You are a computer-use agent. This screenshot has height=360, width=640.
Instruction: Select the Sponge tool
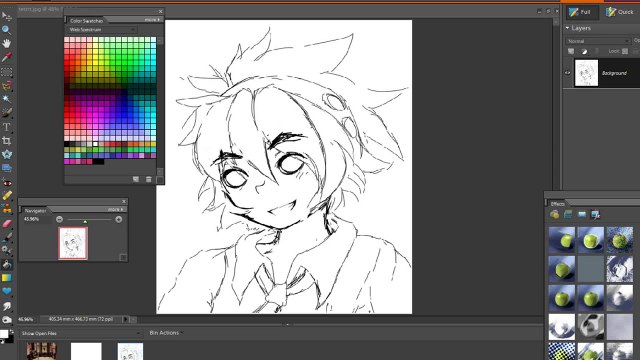[x=6, y=320]
